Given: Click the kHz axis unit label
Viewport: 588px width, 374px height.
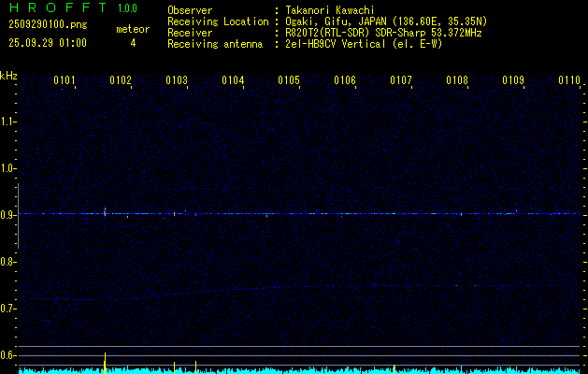Looking at the screenshot, I should coord(8,76).
